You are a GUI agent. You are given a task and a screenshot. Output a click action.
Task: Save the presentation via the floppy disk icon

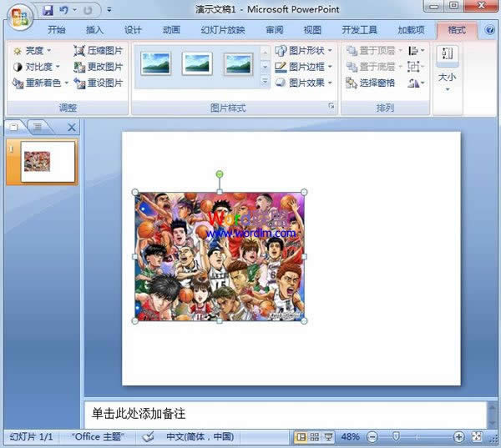coord(48,10)
